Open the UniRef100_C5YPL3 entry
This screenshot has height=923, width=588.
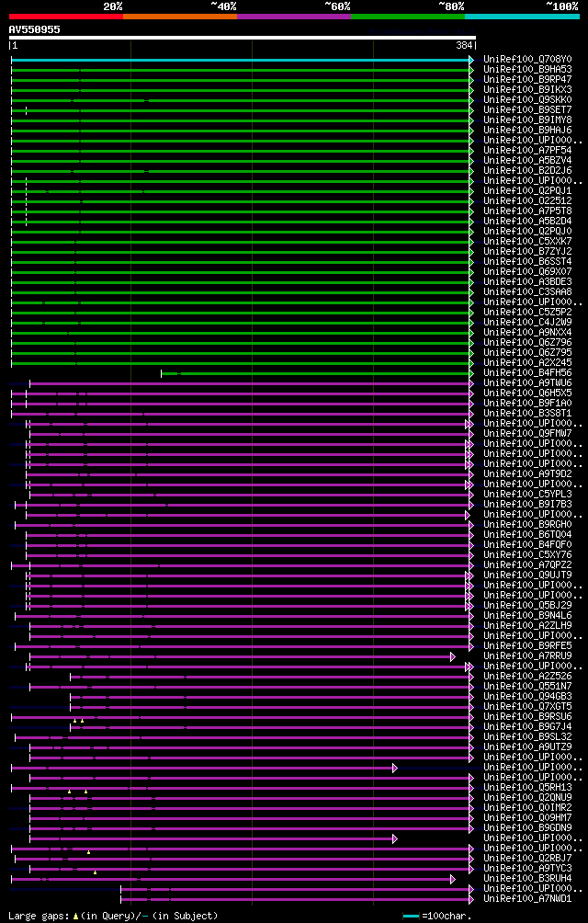tap(527, 495)
